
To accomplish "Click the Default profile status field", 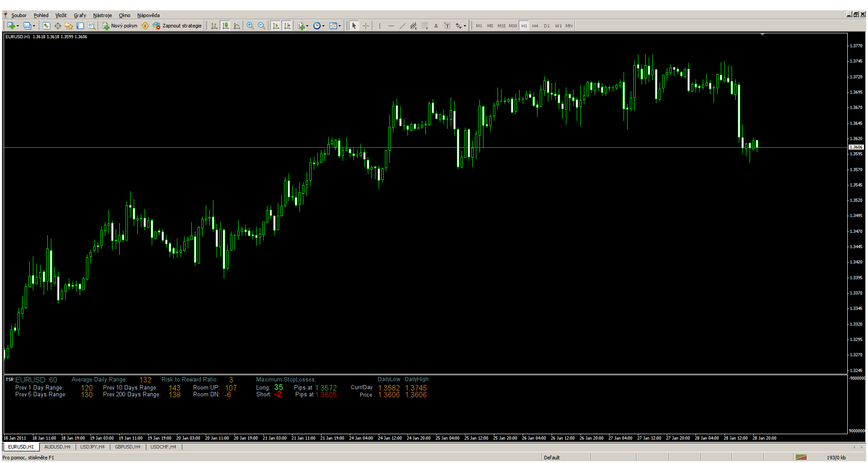I will coord(552,458).
